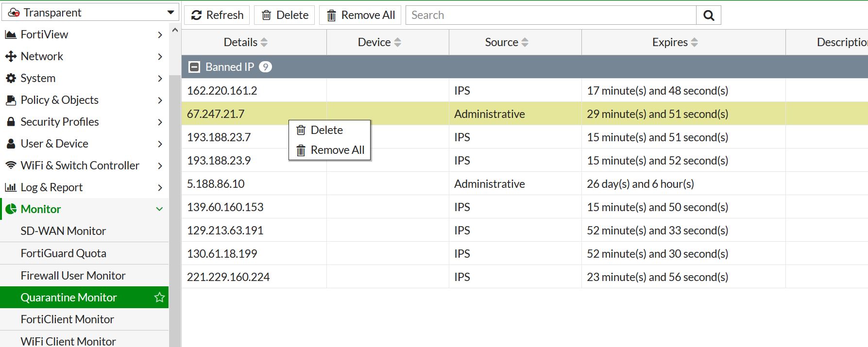Expand the Log & Report chevron
The width and height of the screenshot is (868, 347).
pyautogui.click(x=160, y=188)
